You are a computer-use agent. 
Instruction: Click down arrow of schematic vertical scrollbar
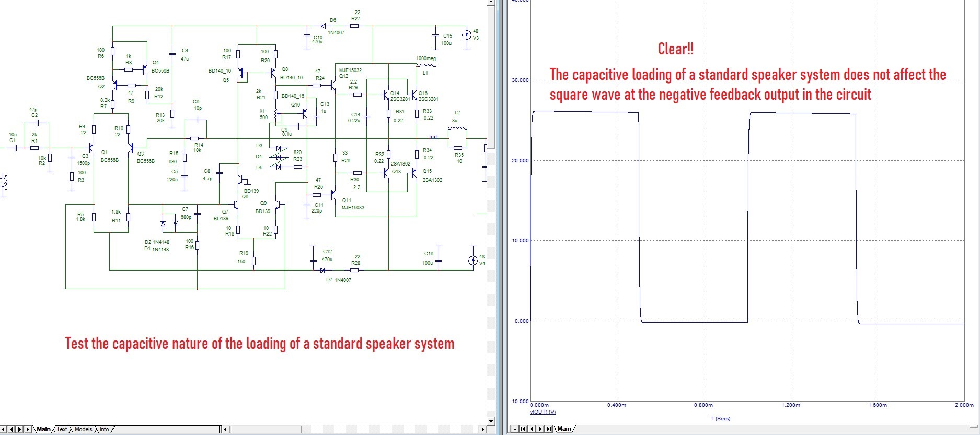(491, 421)
